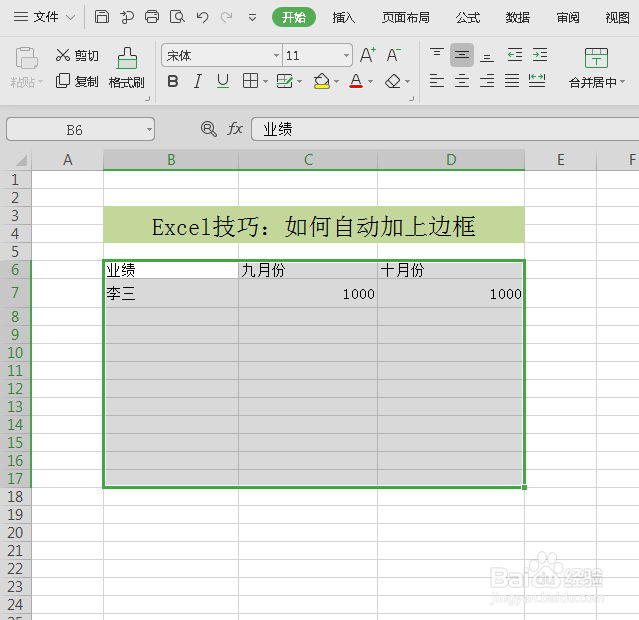Toggle vertical middle alignment button
639x620 pixels.
[x=462, y=55]
